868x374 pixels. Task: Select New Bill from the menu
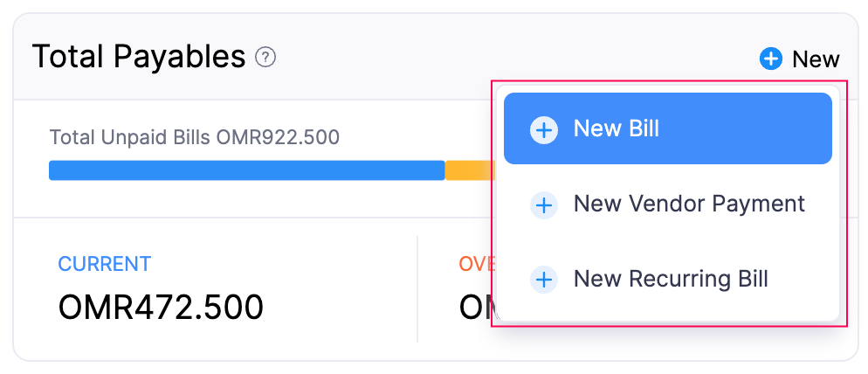coord(667,128)
